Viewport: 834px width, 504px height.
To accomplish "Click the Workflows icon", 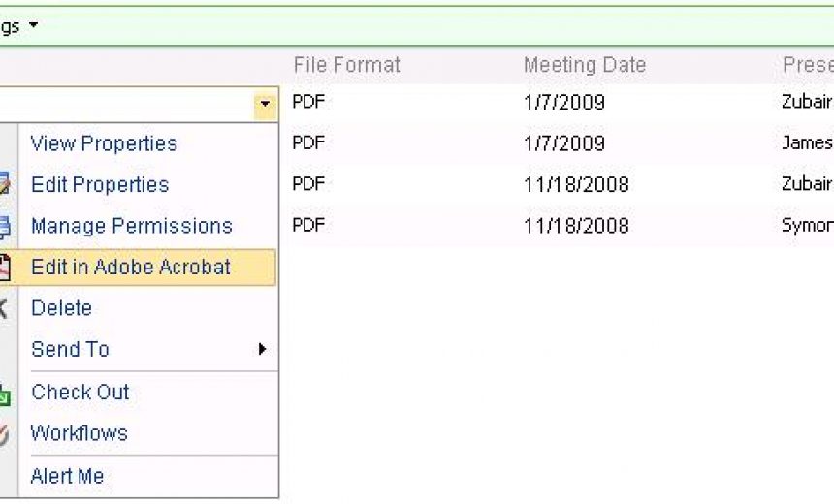I will (5, 434).
